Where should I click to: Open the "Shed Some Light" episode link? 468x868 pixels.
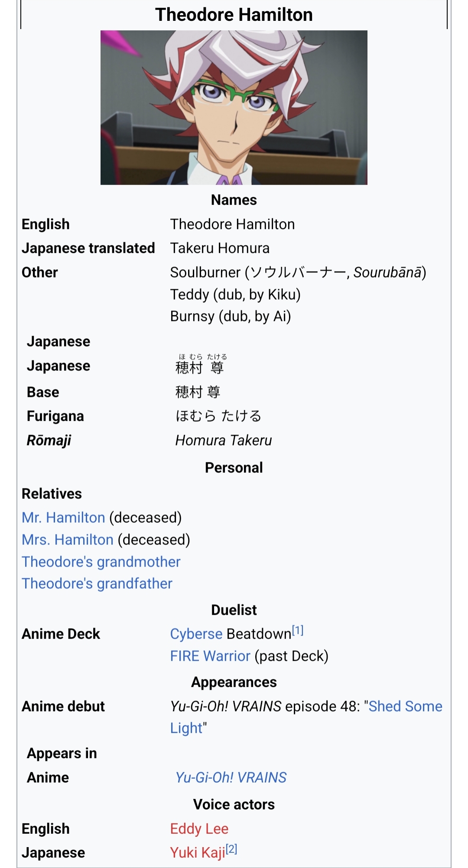306,717
